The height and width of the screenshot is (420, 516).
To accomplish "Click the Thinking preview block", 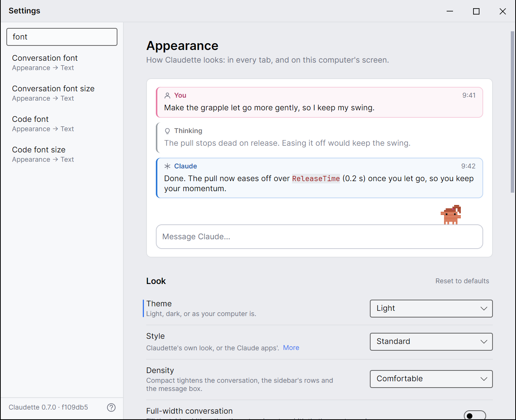I will pyautogui.click(x=320, y=138).
